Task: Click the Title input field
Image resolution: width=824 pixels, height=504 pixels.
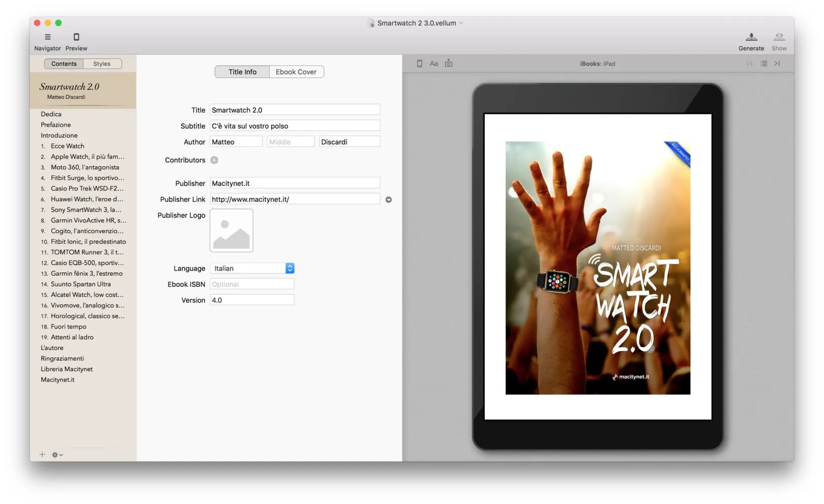Action: point(295,110)
